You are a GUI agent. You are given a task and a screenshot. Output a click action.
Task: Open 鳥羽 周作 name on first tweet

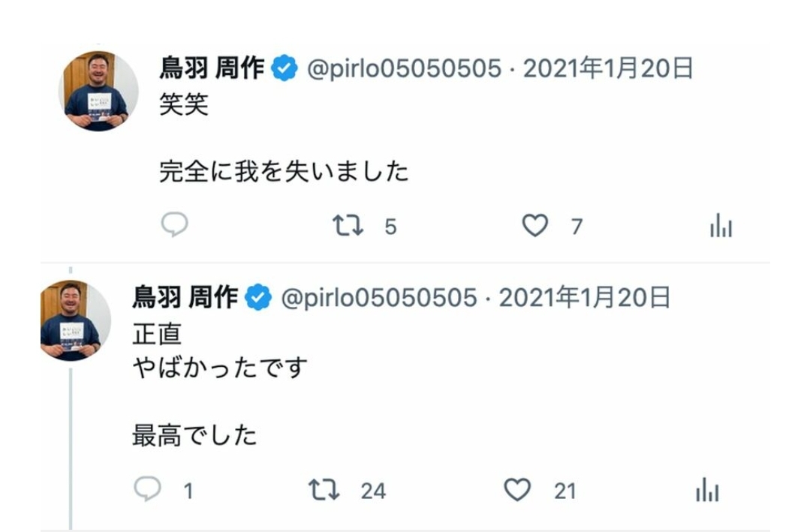click(212, 68)
